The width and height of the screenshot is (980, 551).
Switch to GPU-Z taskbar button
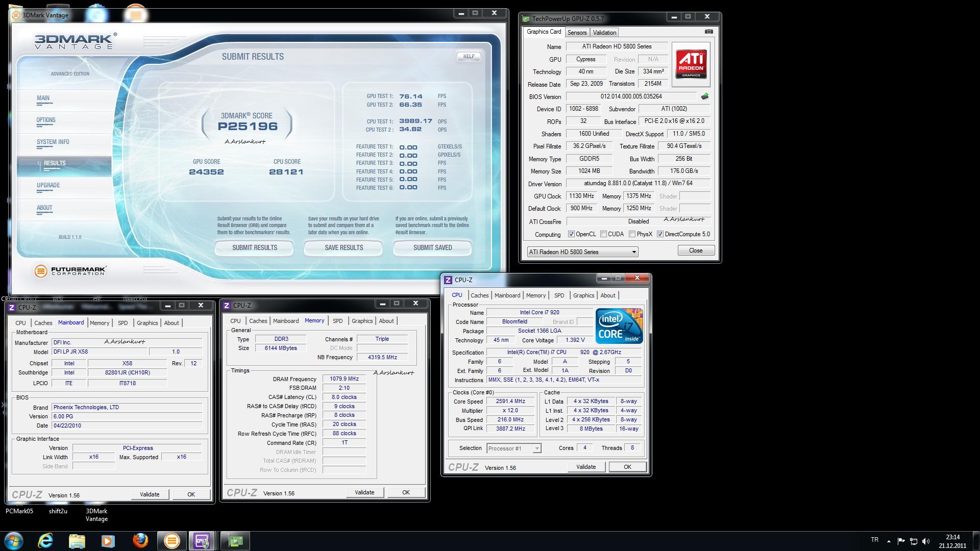point(235,540)
